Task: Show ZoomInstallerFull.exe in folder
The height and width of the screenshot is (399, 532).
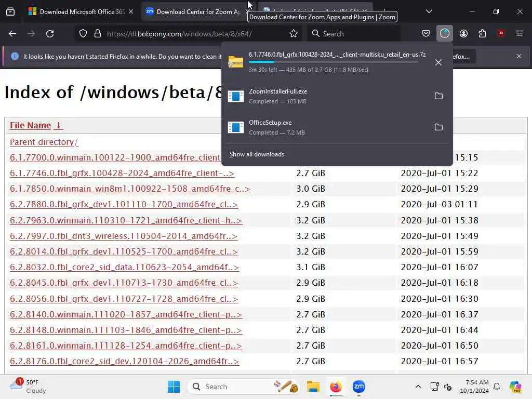Action: (x=438, y=96)
